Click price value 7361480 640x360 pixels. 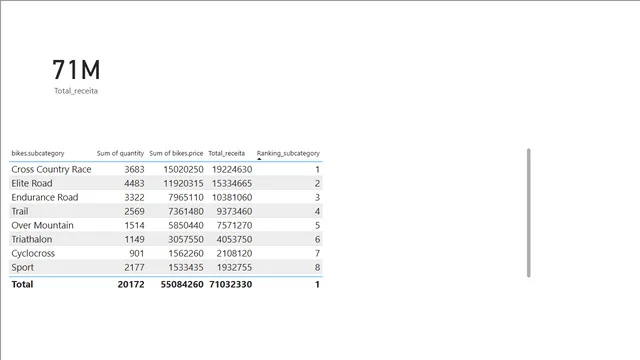186,211
